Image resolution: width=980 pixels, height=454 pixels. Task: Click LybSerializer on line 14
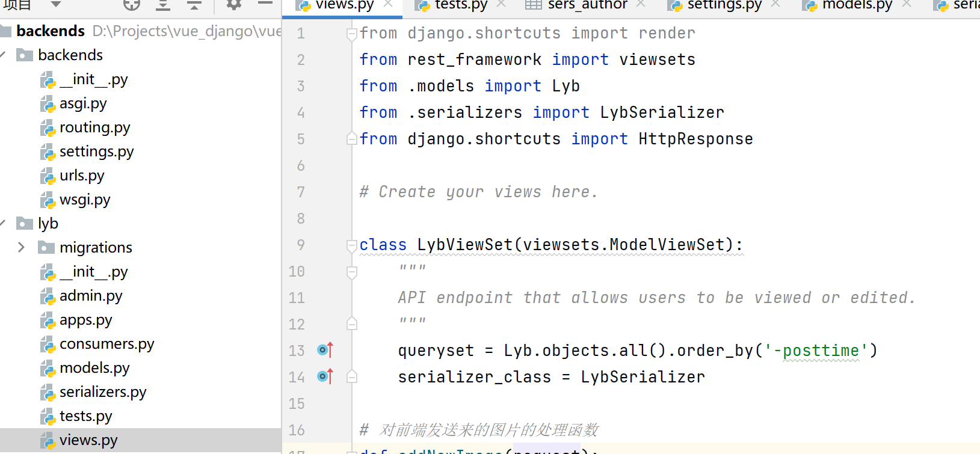pos(643,377)
